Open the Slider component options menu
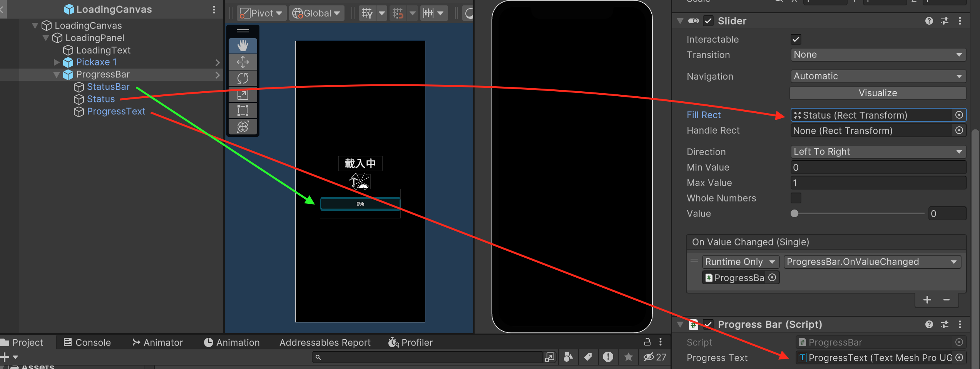 coord(961,21)
